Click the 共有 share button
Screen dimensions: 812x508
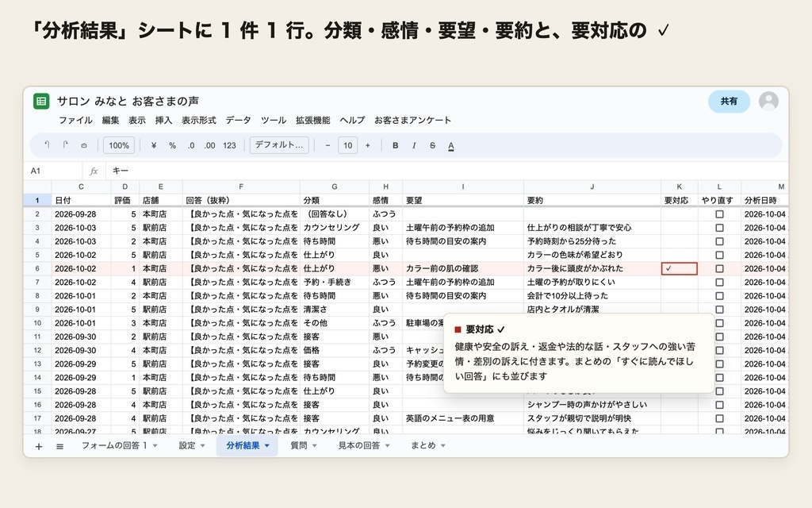pyautogui.click(x=729, y=101)
